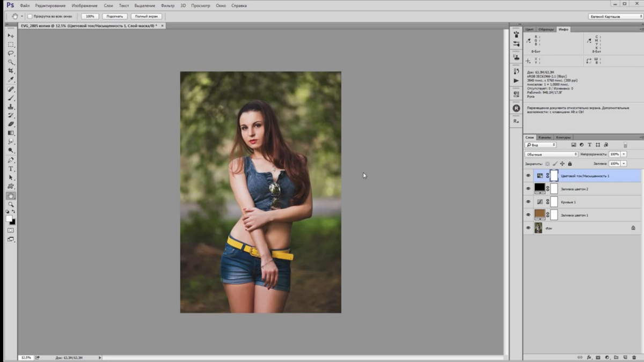
Task: Select the Eyedropper tool
Action: (11, 79)
